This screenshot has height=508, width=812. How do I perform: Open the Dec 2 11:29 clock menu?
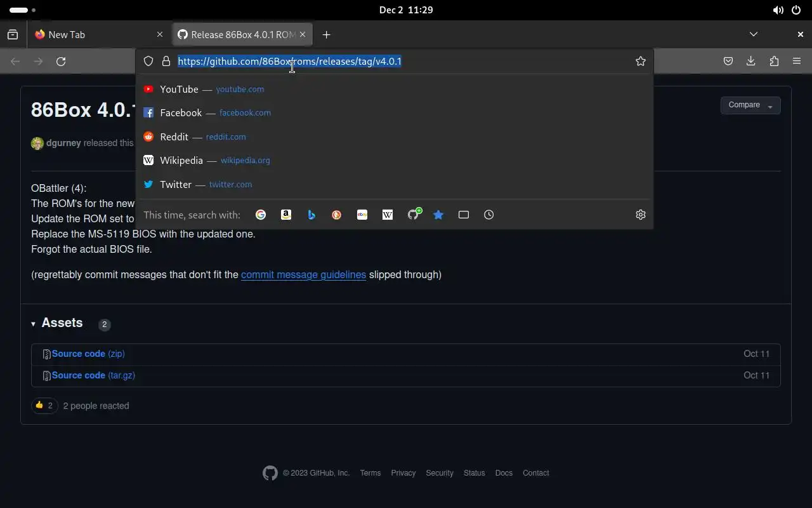[406, 10]
